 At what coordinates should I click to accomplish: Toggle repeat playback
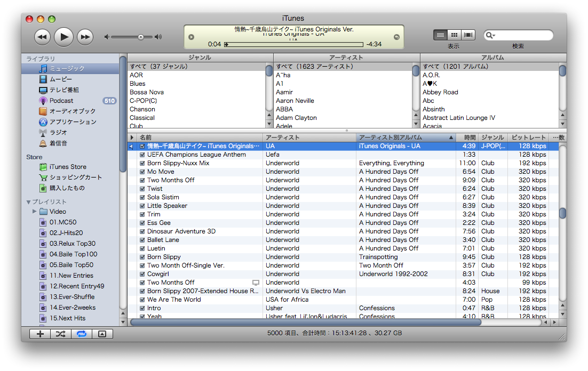tap(82, 334)
